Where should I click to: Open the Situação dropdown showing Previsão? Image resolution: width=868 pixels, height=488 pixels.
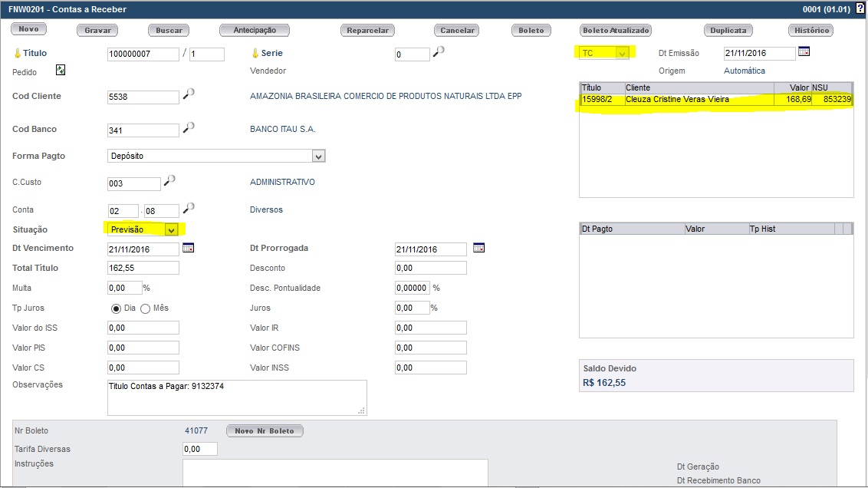pyautogui.click(x=172, y=229)
